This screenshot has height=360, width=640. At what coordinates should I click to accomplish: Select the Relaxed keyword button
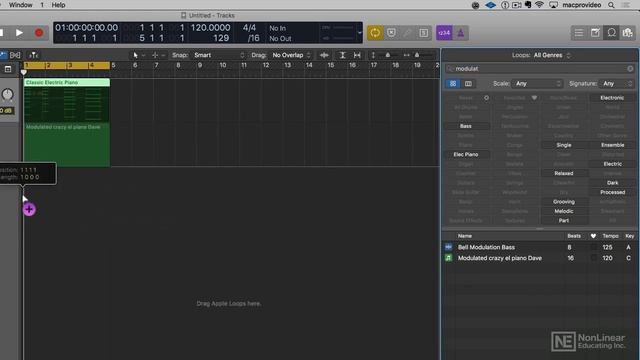[564, 173]
